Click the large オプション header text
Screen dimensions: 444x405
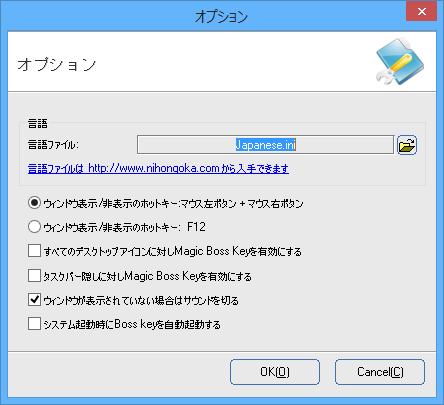click(x=57, y=64)
